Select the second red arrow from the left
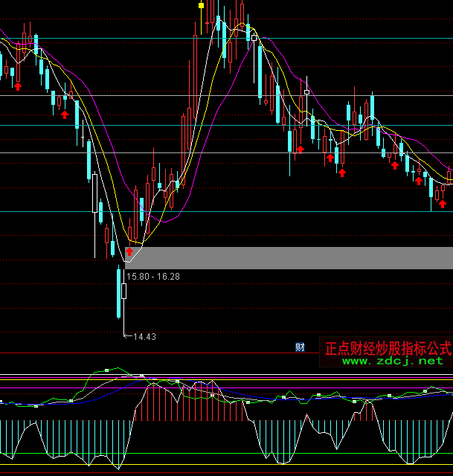The image size is (453, 476). coord(65,114)
